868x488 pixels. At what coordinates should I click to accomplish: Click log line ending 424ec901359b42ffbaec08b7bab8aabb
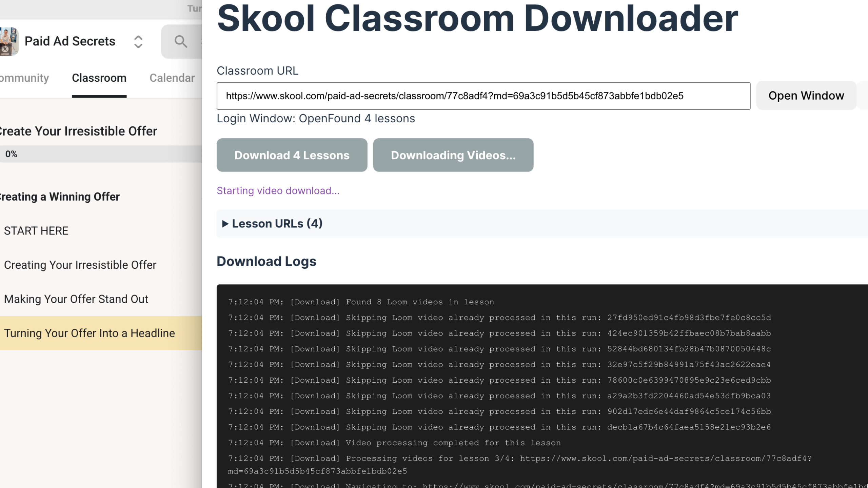pos(499,333)
